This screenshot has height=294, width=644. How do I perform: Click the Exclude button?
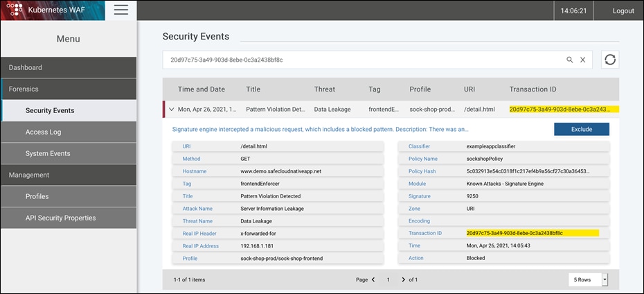581,129
